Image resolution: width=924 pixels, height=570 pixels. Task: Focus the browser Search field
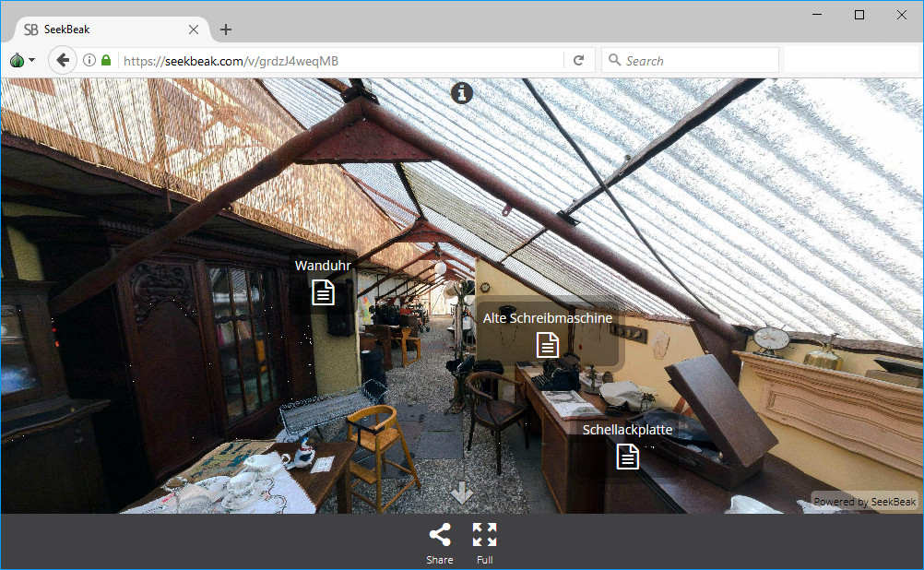[696, 61]
